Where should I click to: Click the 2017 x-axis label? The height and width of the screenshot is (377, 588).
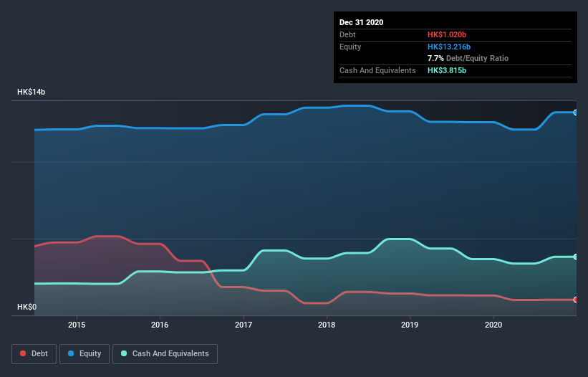point(244,325)
